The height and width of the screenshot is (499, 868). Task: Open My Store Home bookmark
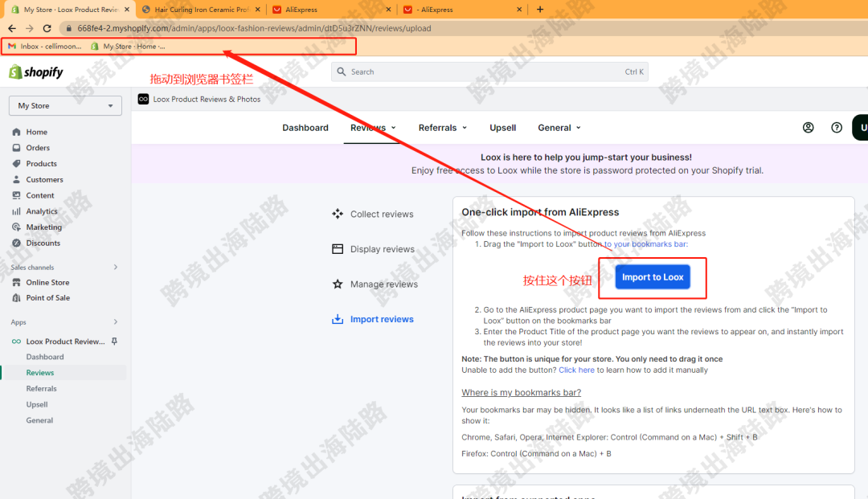click(x=129, y=47)
